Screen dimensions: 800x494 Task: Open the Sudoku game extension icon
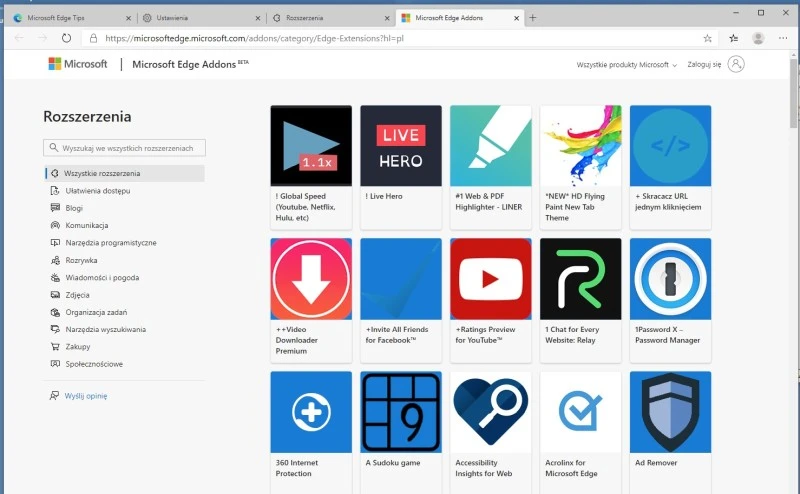[x=401, y=412]
